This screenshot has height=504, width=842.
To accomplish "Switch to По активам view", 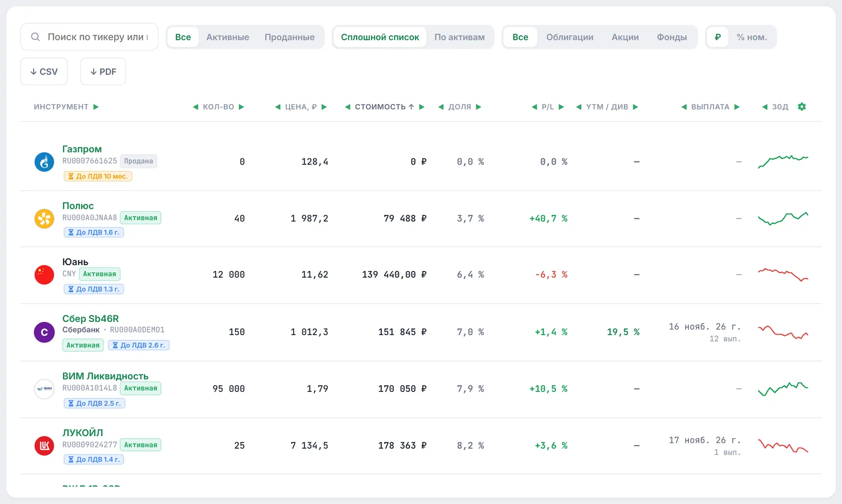I will tap(459, 37).
